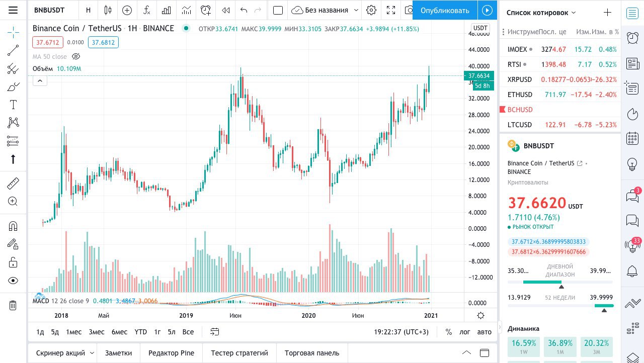Screen dimensions: 644x363
Task: Delete all drawings with the trash icon
Action: coord(13,305)
